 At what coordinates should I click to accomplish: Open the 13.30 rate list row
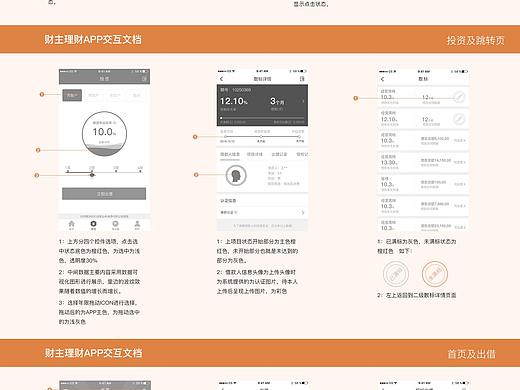[423, 162]
